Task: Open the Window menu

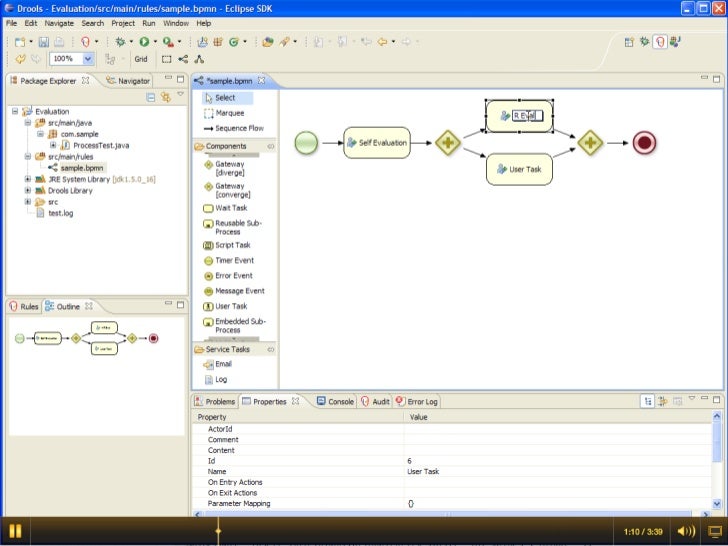Action: pos(176,23)
